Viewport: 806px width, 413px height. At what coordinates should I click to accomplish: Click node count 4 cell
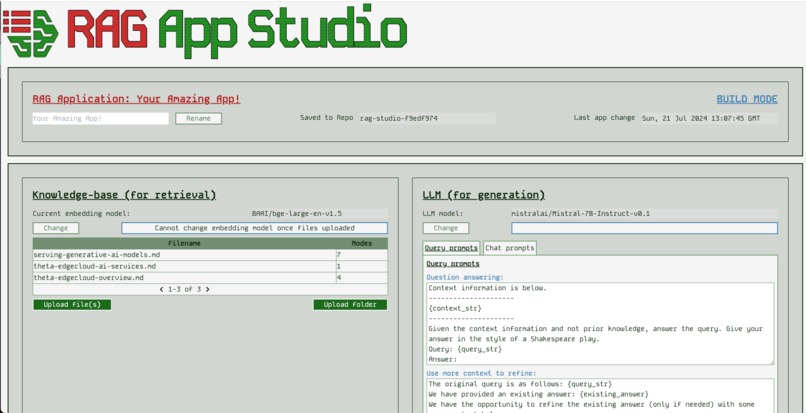click(361, 278)
